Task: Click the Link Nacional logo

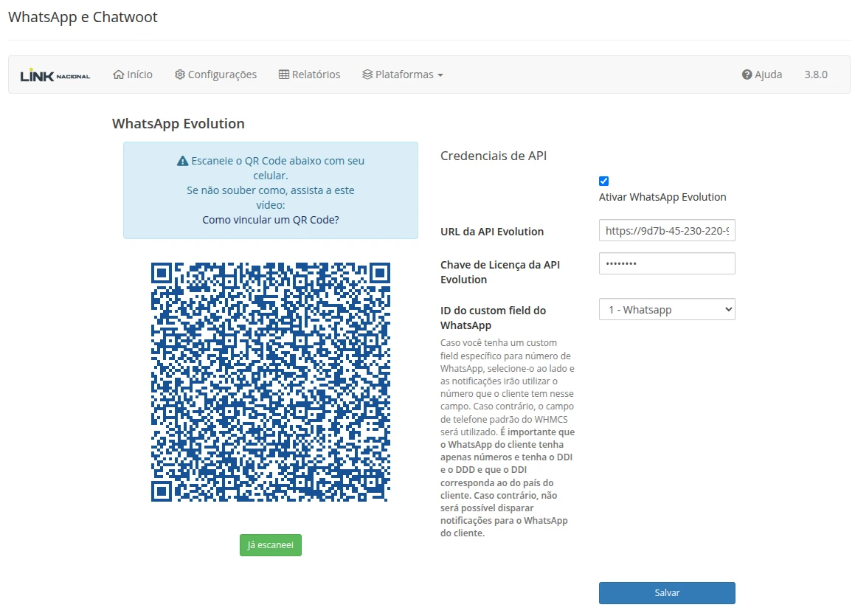Action: (55, 75)
